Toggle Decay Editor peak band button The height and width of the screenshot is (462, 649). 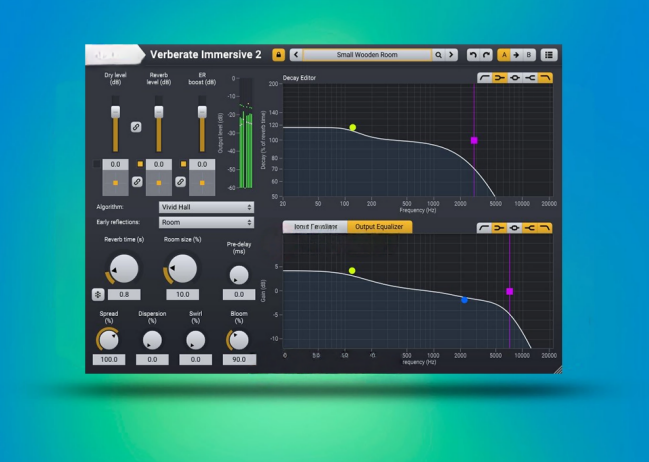coord(515,77)
